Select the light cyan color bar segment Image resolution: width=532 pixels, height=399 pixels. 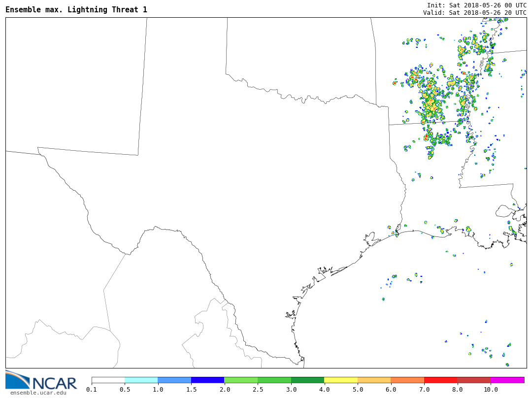coord(141,380)
